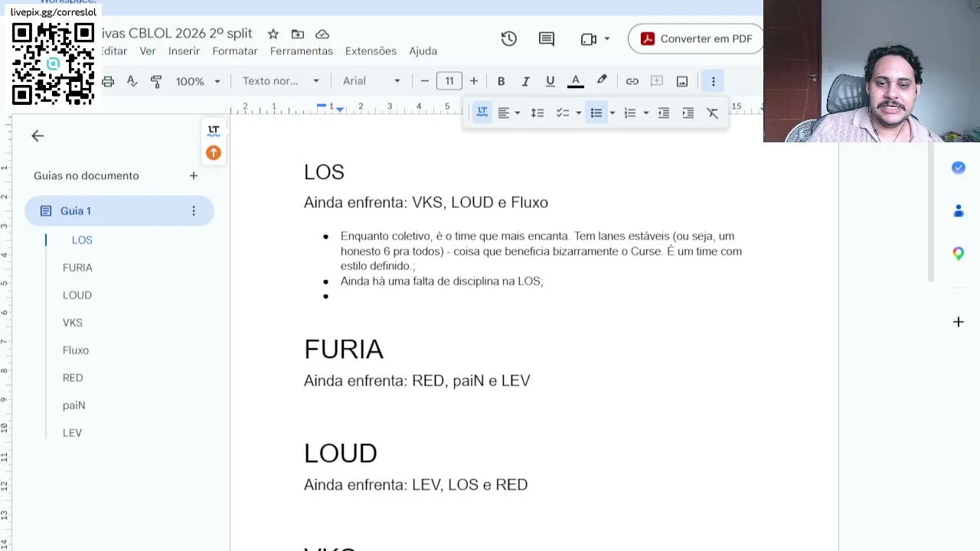
Task: Increase font size with plus button
Action: [474, 81]
